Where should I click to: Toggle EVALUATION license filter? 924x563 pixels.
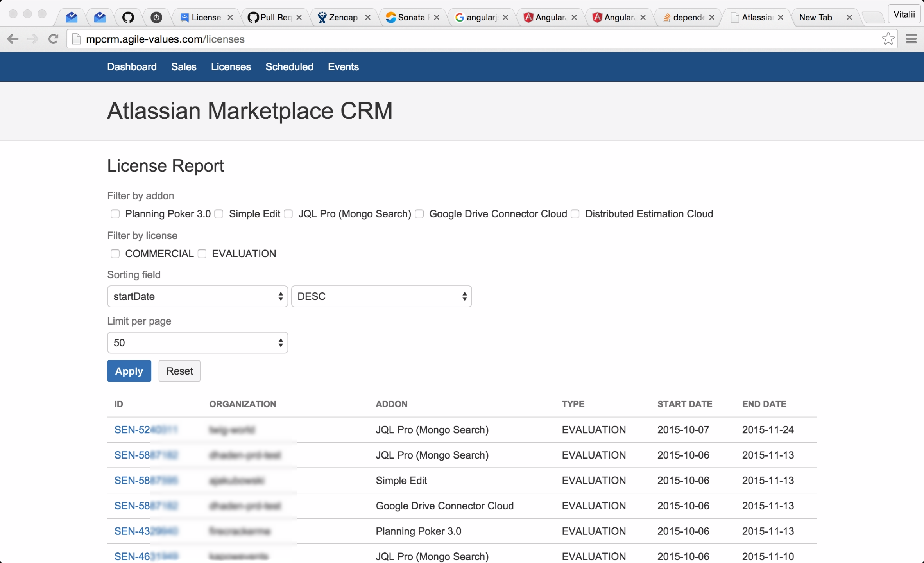[202, 254]
